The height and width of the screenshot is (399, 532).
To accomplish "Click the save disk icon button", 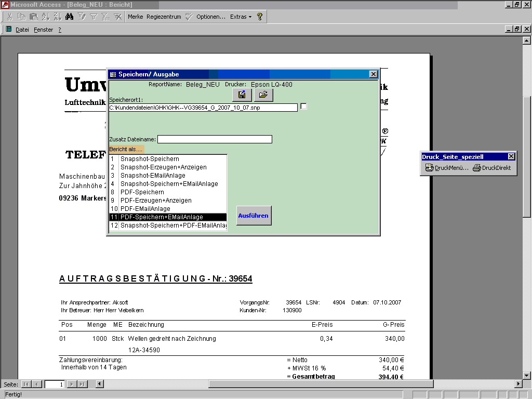I will pyautogui.click(x=242, y=95).
